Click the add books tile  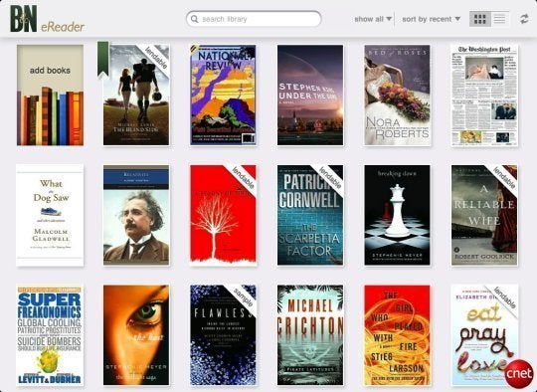(x=50, y=95)
